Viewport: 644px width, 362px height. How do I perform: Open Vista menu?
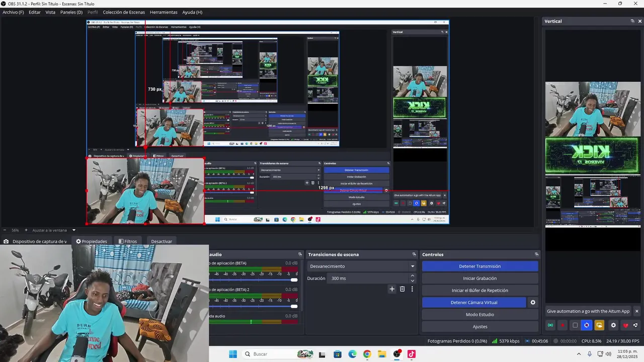(50, 12)
